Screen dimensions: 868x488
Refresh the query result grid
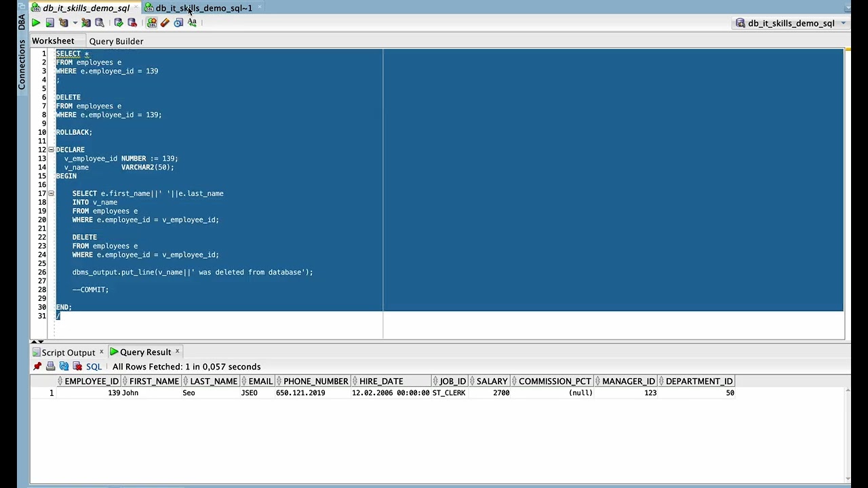[x=64, y=367]
